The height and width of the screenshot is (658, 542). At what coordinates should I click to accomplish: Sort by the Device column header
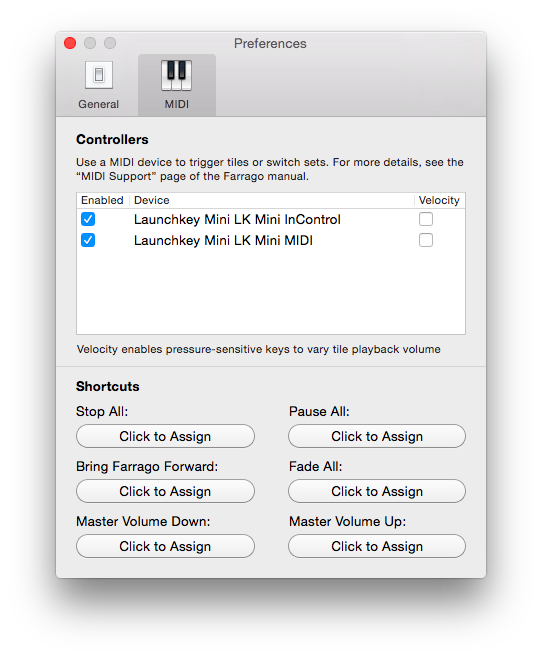(272, 200)
